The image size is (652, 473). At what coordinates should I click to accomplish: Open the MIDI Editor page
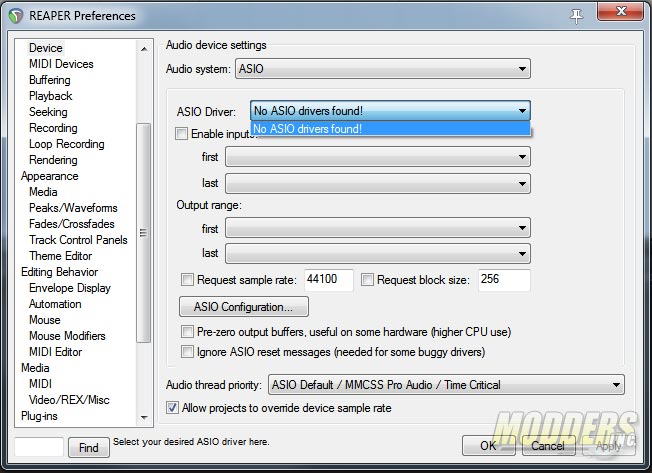(x=55, y=352)
